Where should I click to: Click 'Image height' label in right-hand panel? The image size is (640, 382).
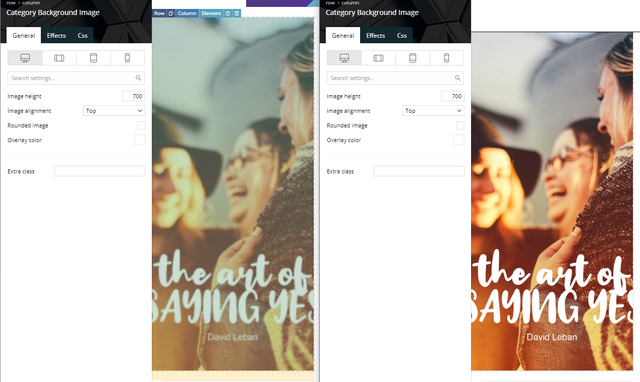[344, 96]
